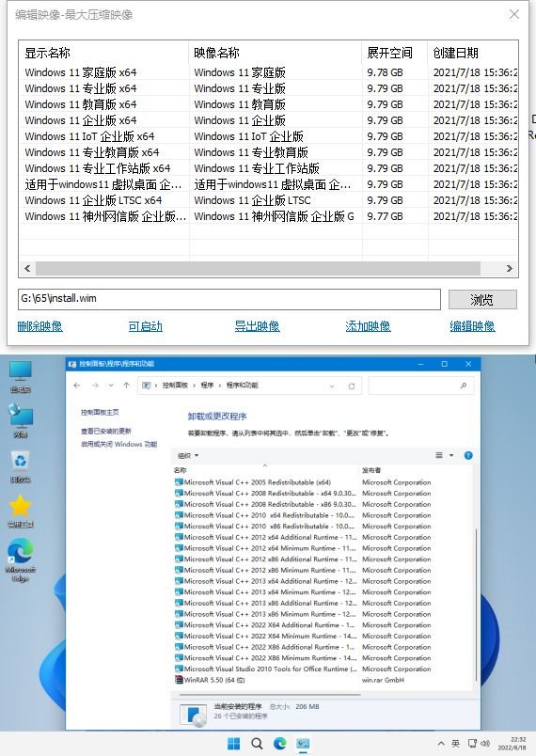Open recent locations dropdown arrow
Viewport: 536px width, 756px height.
coord(111,386)
